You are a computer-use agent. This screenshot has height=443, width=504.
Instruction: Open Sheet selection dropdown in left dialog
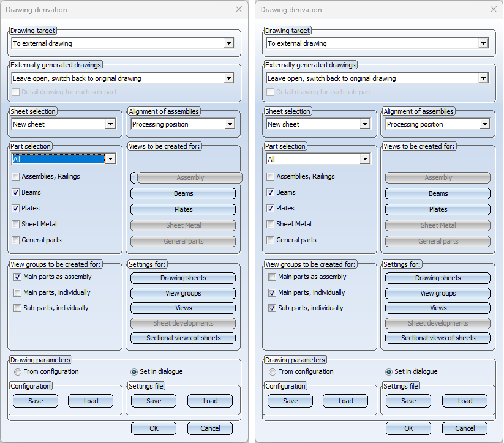pos(110,124)
